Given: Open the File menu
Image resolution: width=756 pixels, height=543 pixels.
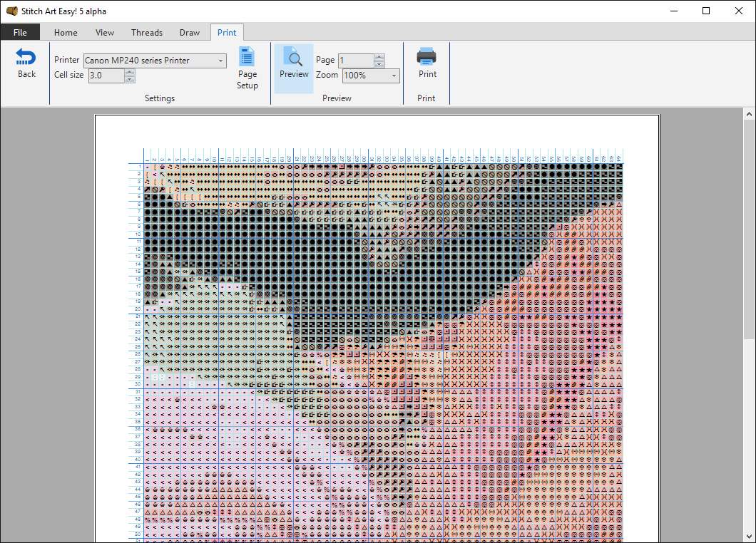Looking at the screenshot, I should click(x=21, y=32).
